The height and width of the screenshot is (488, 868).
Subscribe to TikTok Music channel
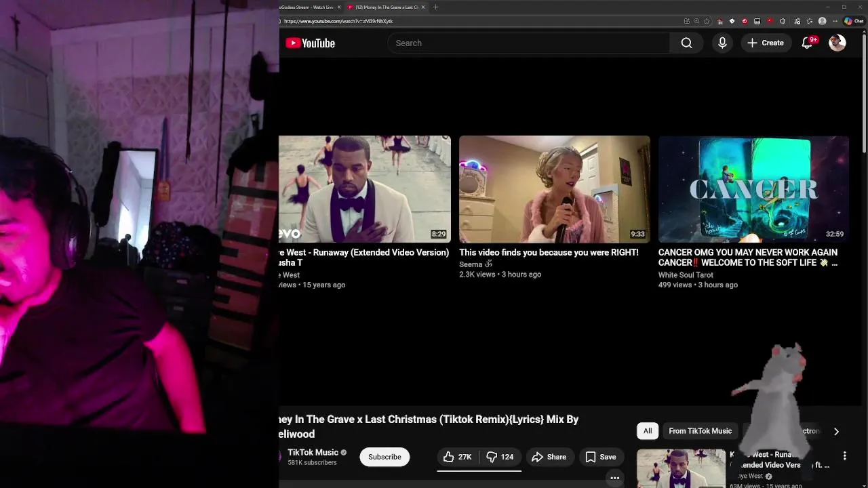click(384, 457)
